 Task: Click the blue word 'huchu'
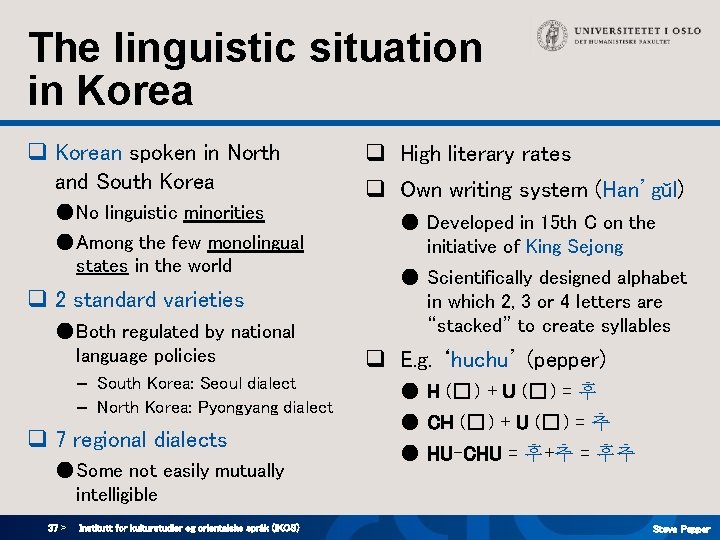pos(479,360)
